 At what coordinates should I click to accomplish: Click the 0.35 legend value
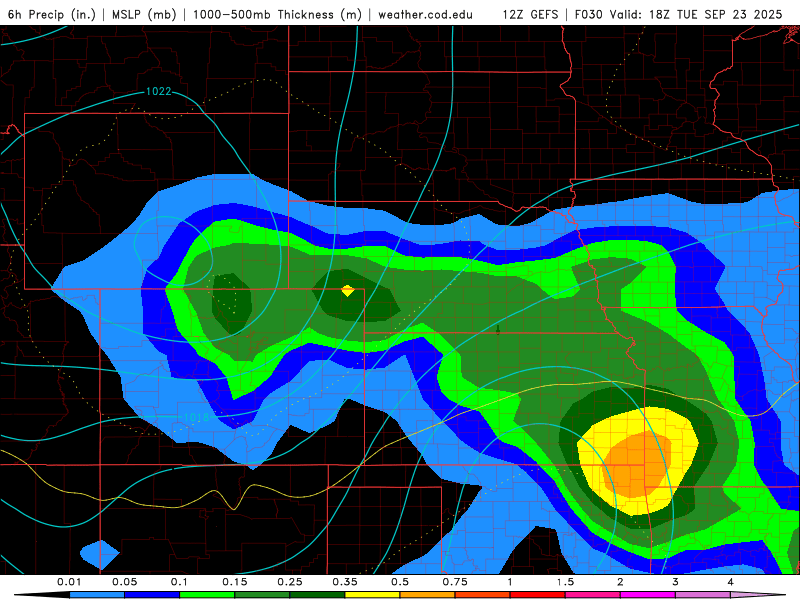click(345, 582)
